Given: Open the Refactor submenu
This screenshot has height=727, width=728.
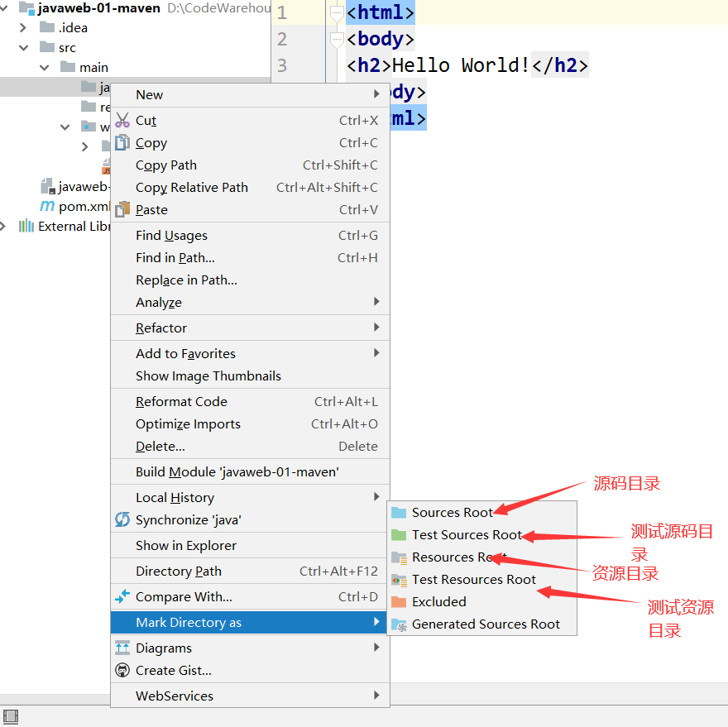Looking at the screenshot, I should (x=250, y=328).
